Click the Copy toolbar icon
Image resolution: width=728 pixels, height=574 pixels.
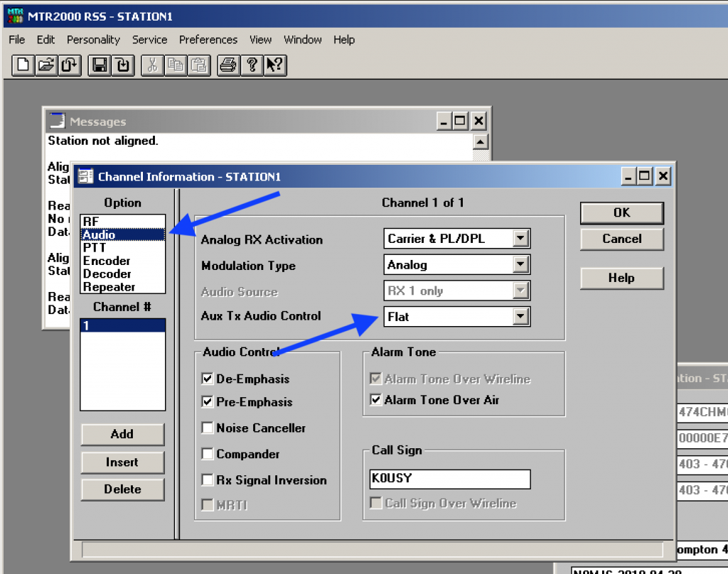point(176,65)
